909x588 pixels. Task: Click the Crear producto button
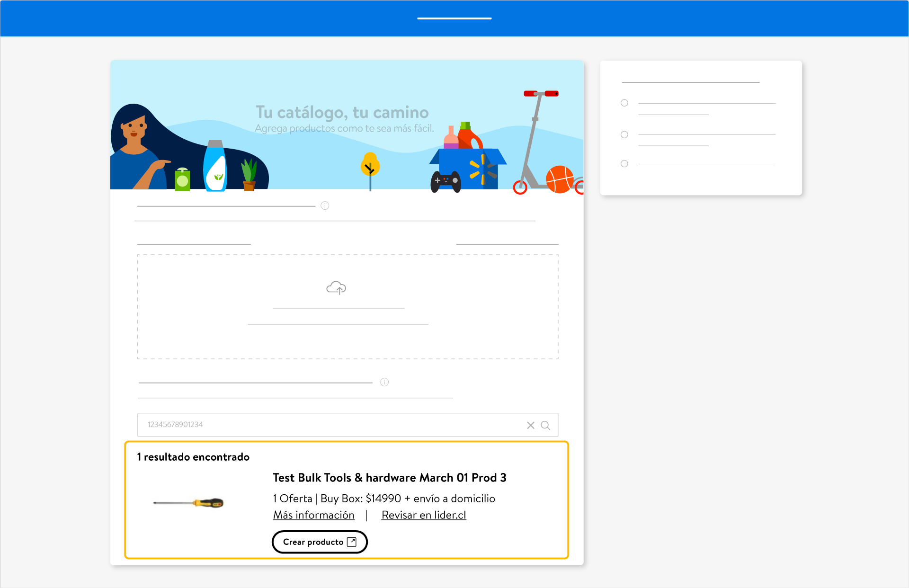[320, 542]
